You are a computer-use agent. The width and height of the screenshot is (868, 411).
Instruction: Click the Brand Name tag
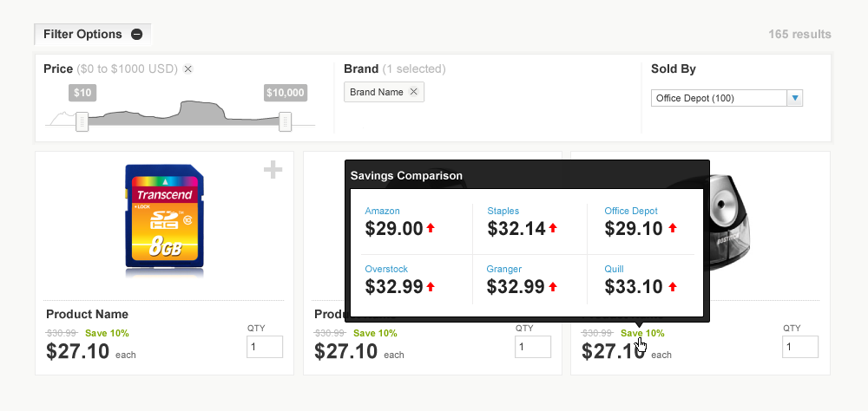click(x=385, y=92)
